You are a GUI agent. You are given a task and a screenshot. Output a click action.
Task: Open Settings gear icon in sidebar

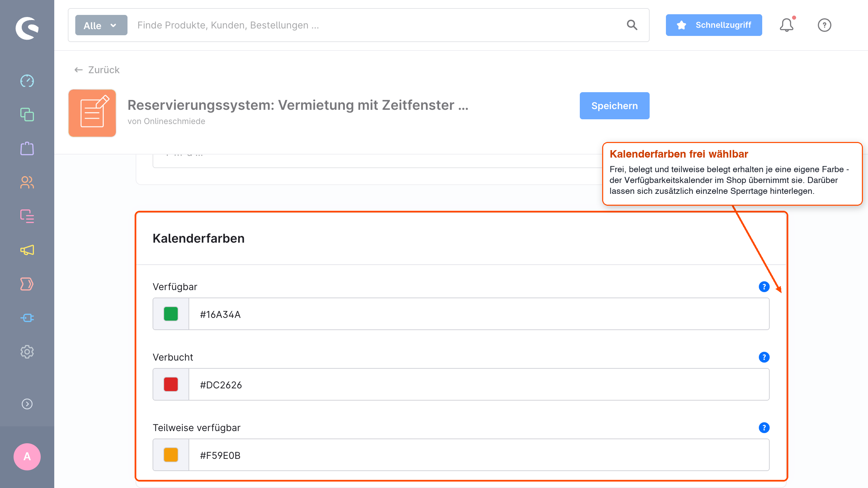(27, 352)
